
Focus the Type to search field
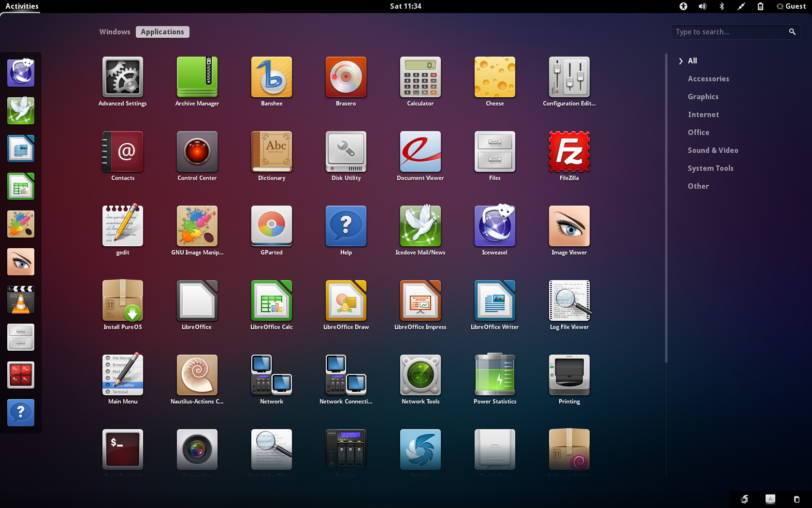point(730,32)
